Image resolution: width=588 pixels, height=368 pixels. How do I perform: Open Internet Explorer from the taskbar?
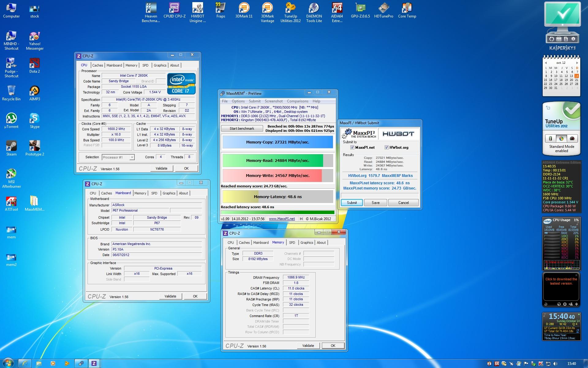click(25, 363)
